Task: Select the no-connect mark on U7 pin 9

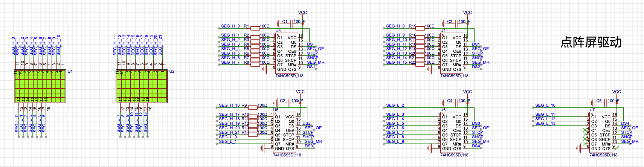Action: click(617, 148)
